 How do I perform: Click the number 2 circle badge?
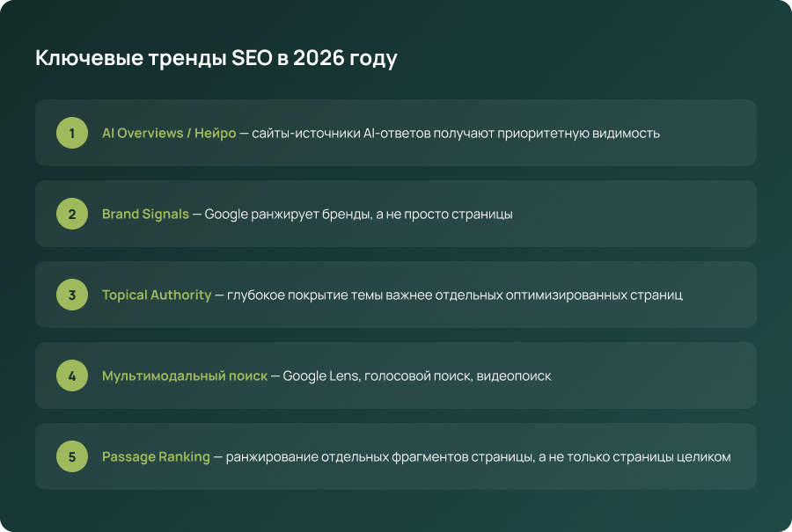[72, 215]
